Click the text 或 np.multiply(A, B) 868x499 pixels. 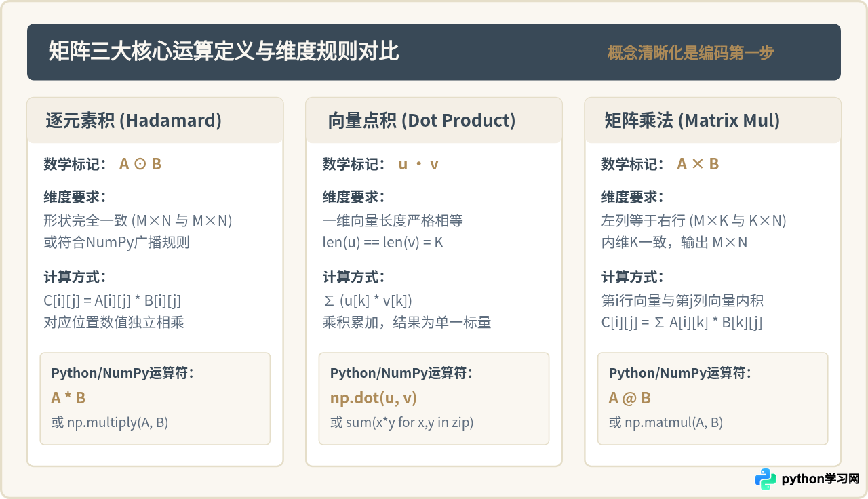tap(110, 422)
